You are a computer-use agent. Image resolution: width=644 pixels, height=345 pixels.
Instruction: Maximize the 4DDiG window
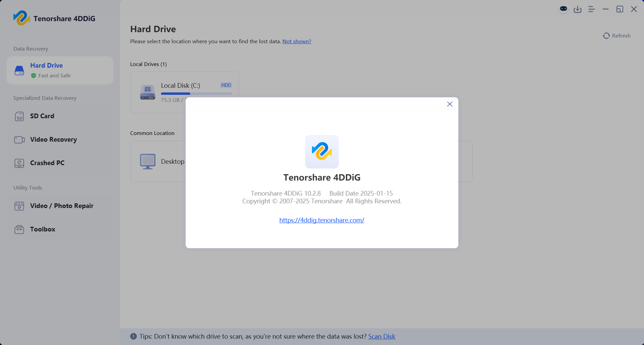(x=620, y=9)
